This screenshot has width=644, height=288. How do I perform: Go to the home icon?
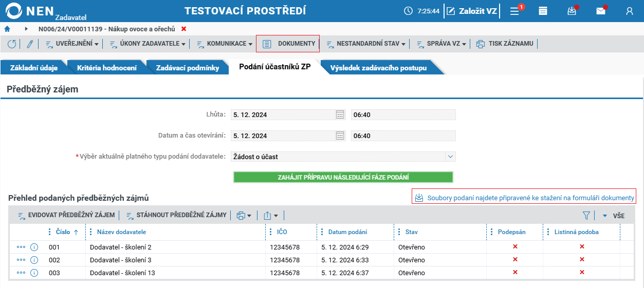7,29
